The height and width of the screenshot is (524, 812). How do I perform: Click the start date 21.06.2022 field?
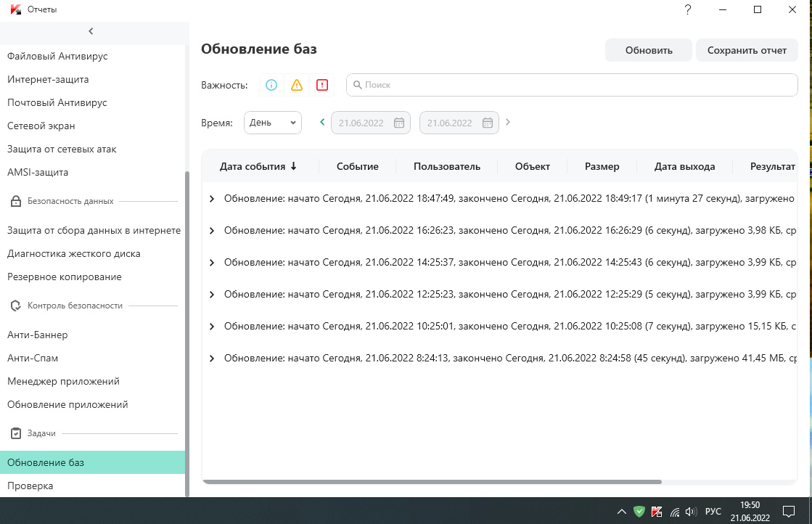(371, 123)
